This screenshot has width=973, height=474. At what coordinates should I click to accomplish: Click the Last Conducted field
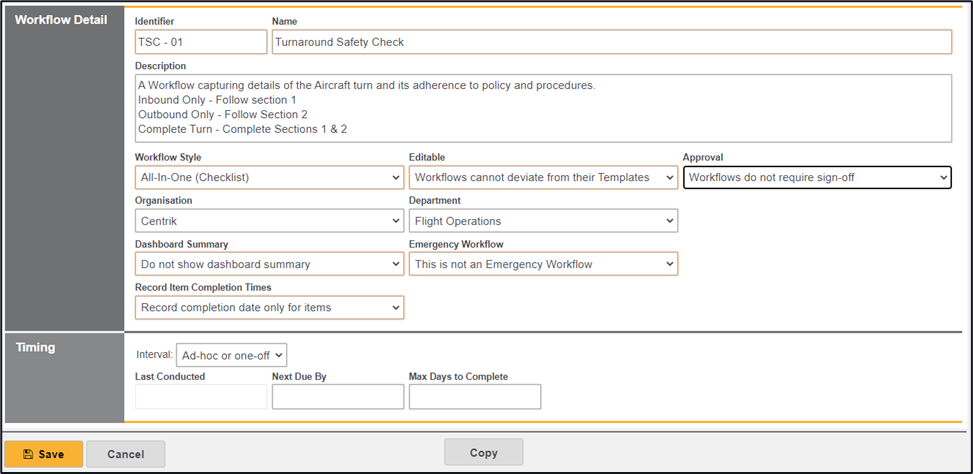(x=200, y=397)
